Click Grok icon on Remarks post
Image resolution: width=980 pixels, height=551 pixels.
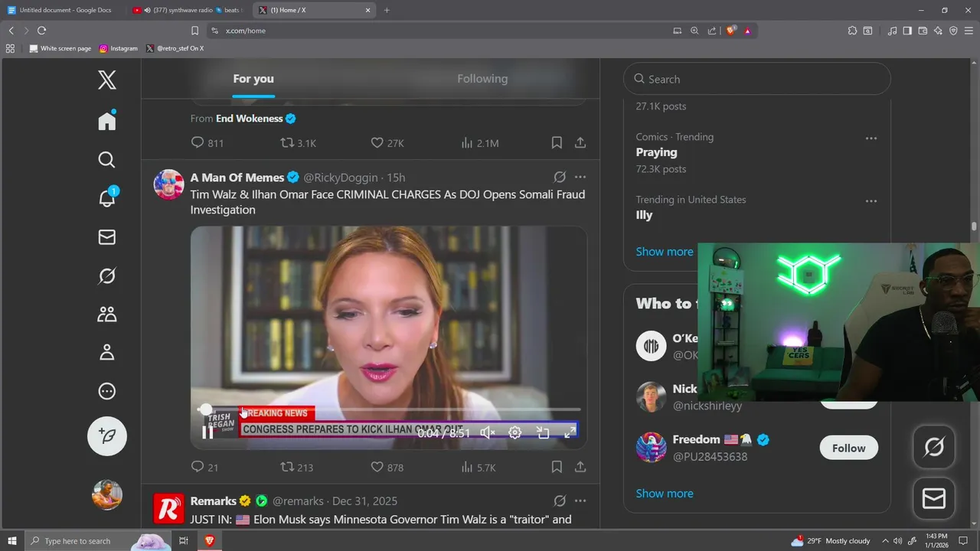click(560, 501)
